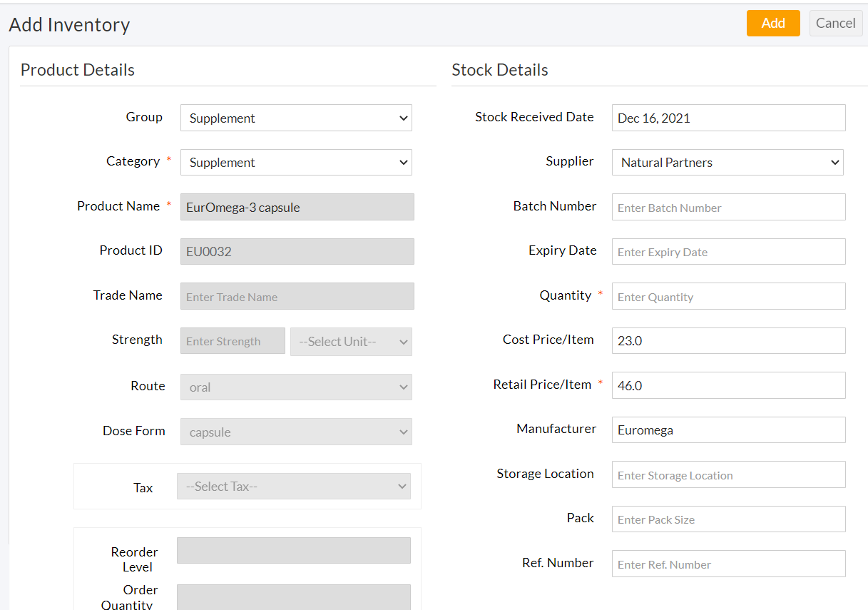Select the Enter Pack Size field
This screenshot has width=868, height=610.
727,519
